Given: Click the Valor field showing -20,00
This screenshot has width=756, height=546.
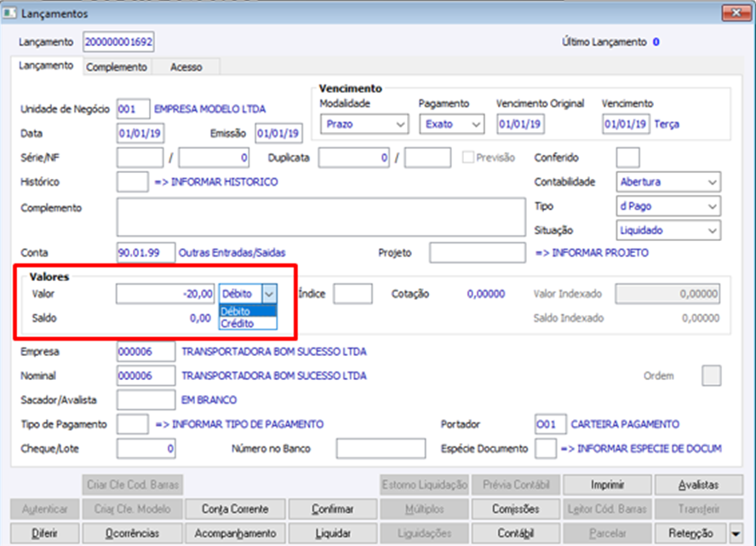Looking at the screenshot, I should pos(165,294).
